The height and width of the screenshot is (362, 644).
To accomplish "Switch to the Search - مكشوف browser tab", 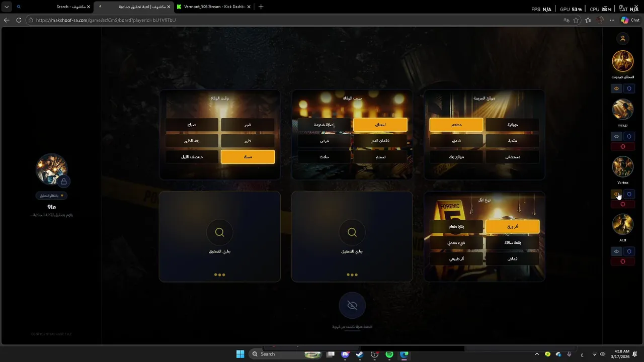I will [53, 7].
